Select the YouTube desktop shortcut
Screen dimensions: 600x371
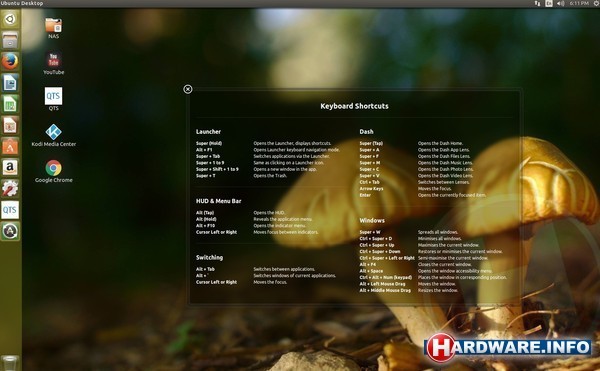tap(54, 63)
